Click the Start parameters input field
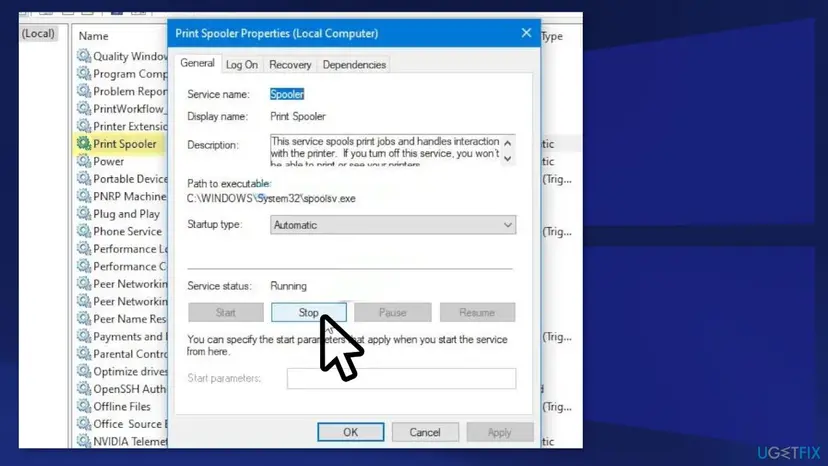This screenshot has width=828, height=466. (401, 378)
